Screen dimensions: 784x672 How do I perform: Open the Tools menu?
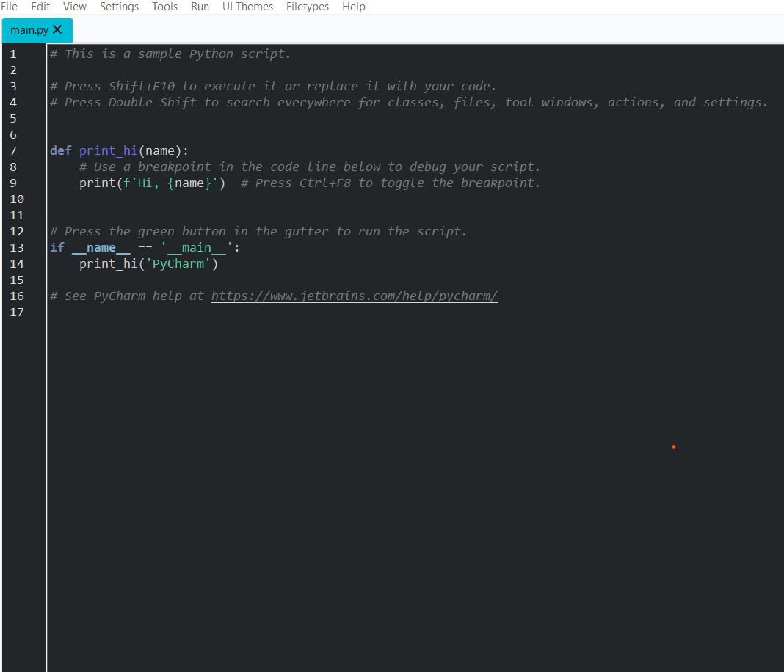(x=164, y=7)
